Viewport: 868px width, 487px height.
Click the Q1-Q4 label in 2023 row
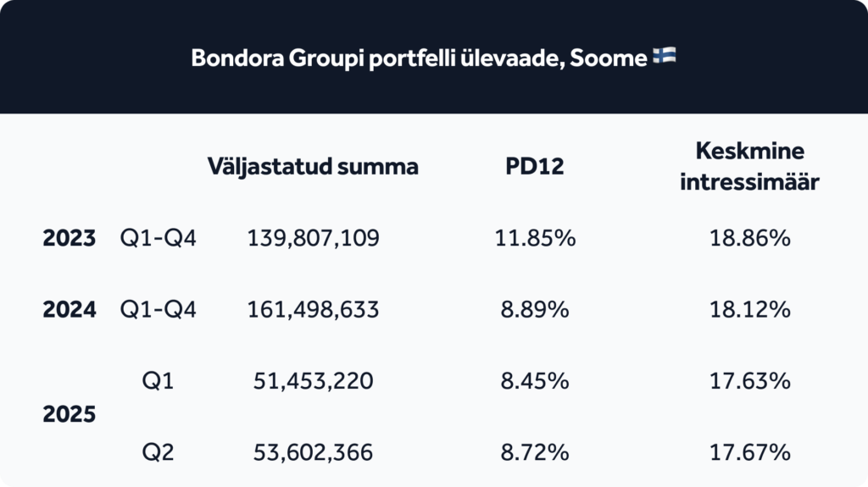click(x=158, y=239)
